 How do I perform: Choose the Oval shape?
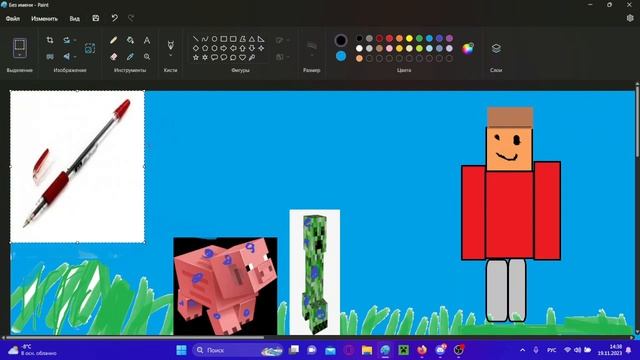click(x=214, y=39)
